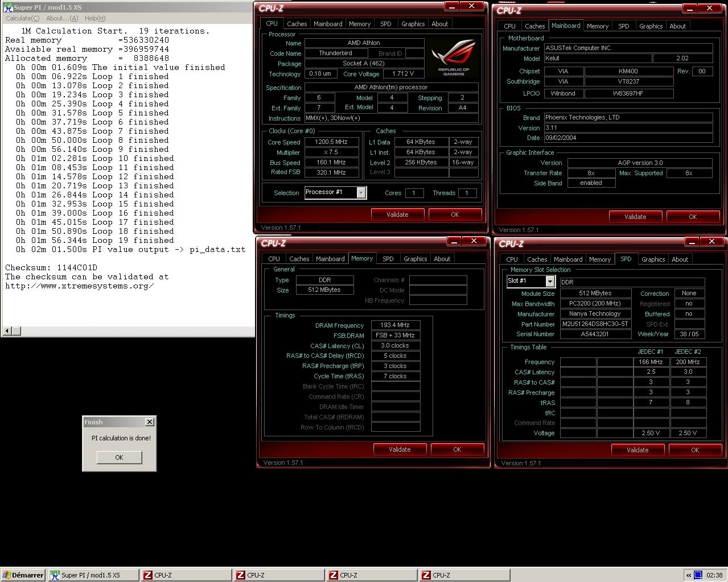Screen dimensions: 728x582
Task: Click Validate in SPD window
Action: click(637, 450)
